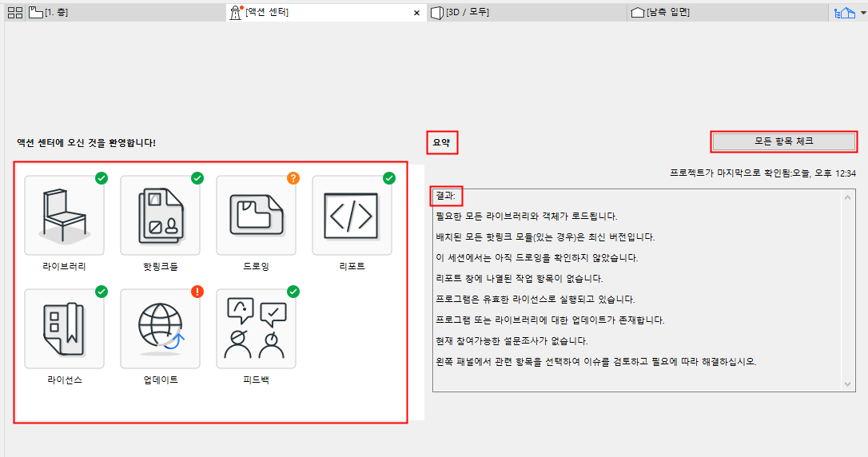Close the 액션 센터 tab
The height and width of the screenshot is (457, 868).
point(417,13)
